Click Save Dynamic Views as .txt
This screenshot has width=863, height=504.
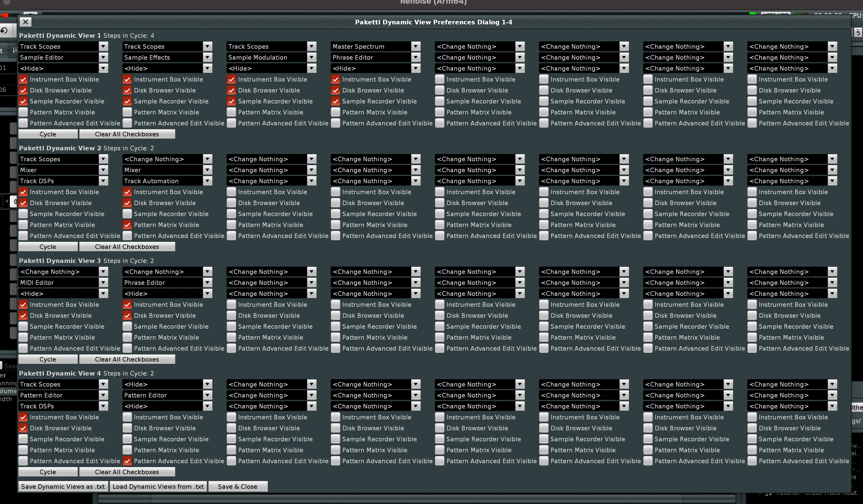click(x=63, y=487)
